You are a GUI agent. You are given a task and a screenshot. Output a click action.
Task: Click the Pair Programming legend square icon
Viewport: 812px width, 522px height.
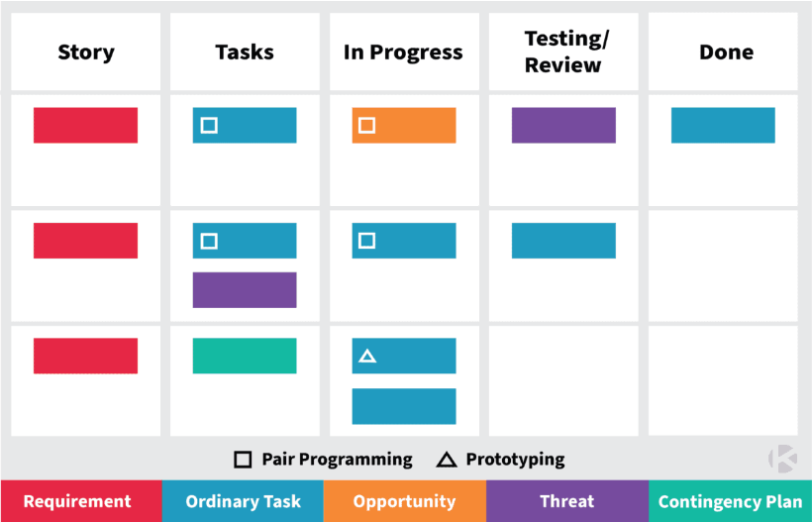click(x=243, y=460)
